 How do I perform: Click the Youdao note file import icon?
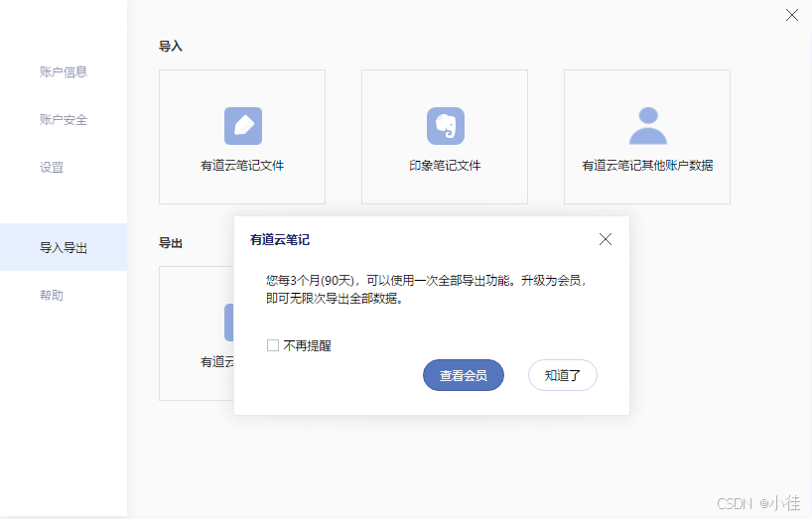(x=243, y=126)
